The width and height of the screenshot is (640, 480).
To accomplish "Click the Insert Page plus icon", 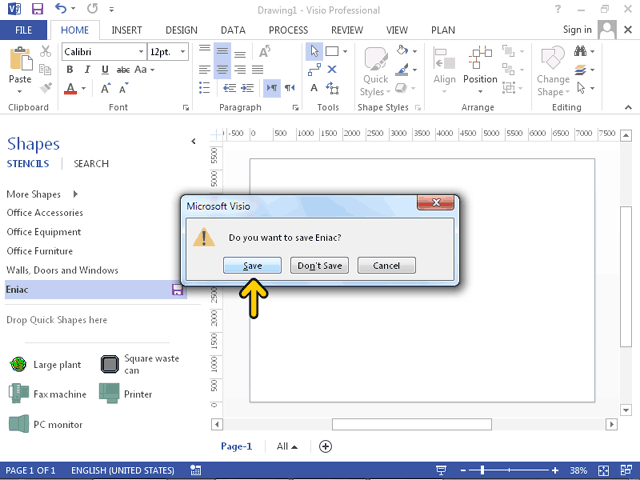I will pos(325,447).
